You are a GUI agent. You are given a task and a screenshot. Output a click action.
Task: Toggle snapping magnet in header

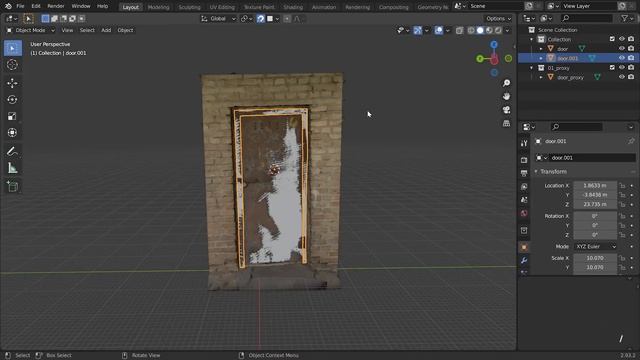[260, 19]
